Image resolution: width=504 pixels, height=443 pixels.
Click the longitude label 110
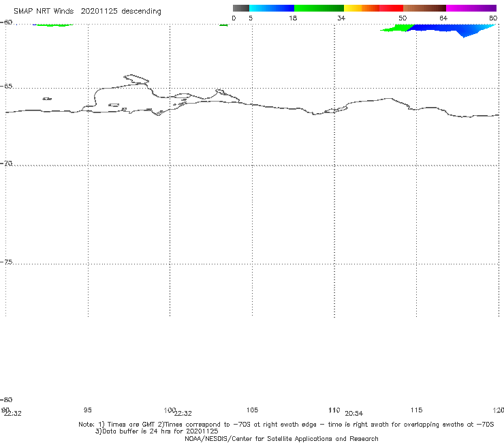(334, 410)
